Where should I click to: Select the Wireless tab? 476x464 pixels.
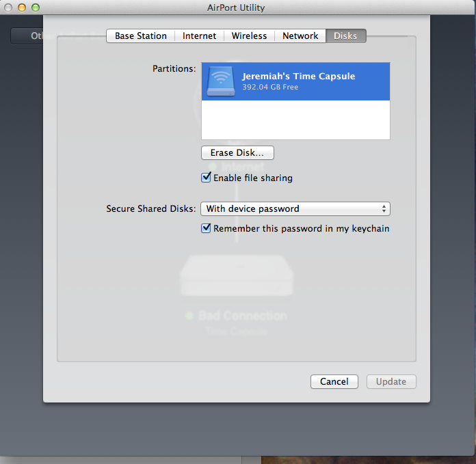249,36
